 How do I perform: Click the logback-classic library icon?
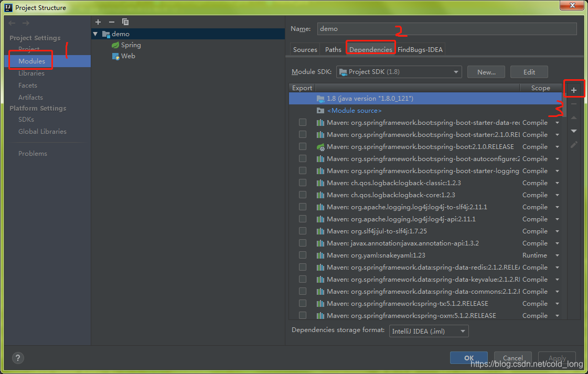click(x=320, y=183)
